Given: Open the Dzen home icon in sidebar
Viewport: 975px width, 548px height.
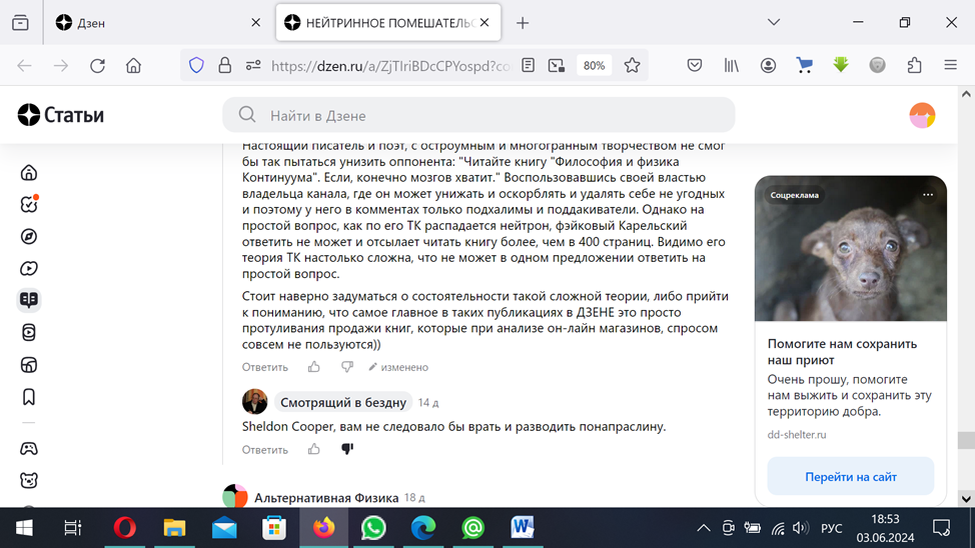Looking at the screenshot, I should [29, 172].
